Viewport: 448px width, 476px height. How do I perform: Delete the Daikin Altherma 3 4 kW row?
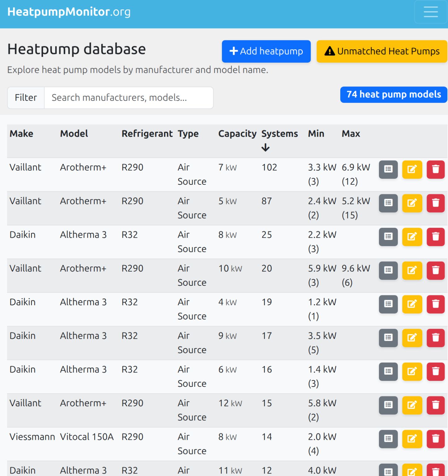pyautogui.click(x=435, y=304)
